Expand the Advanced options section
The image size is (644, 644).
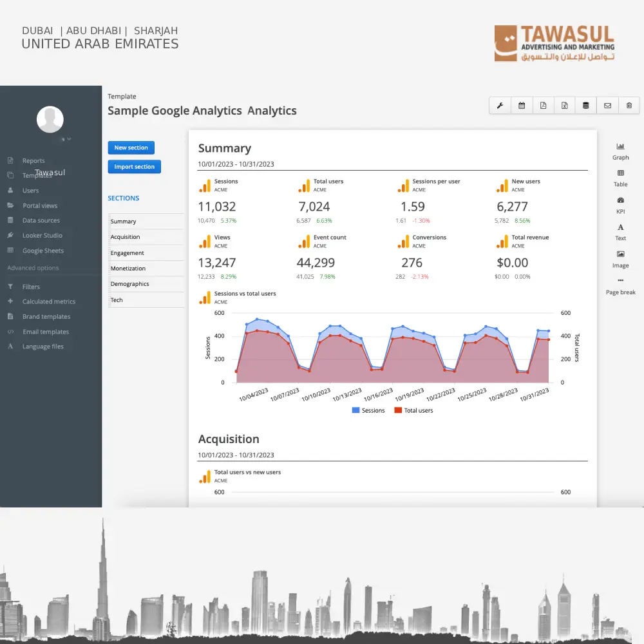[32, 268]
